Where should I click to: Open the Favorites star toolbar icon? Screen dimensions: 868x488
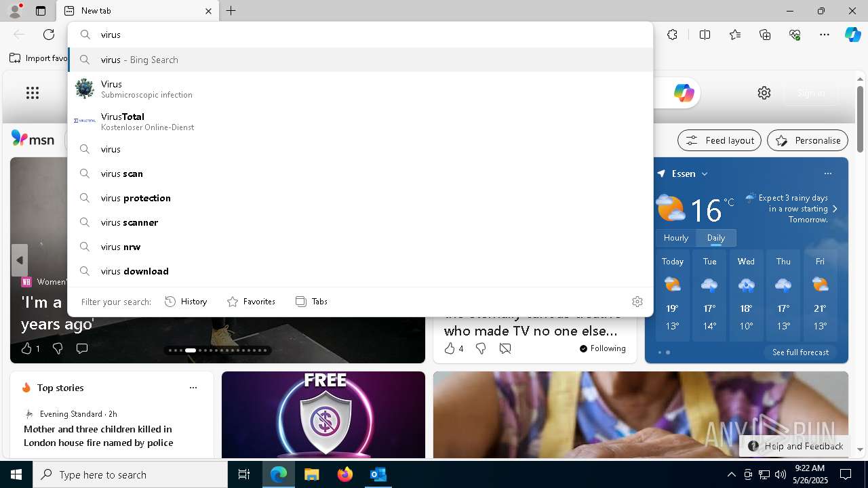(735, 35)
